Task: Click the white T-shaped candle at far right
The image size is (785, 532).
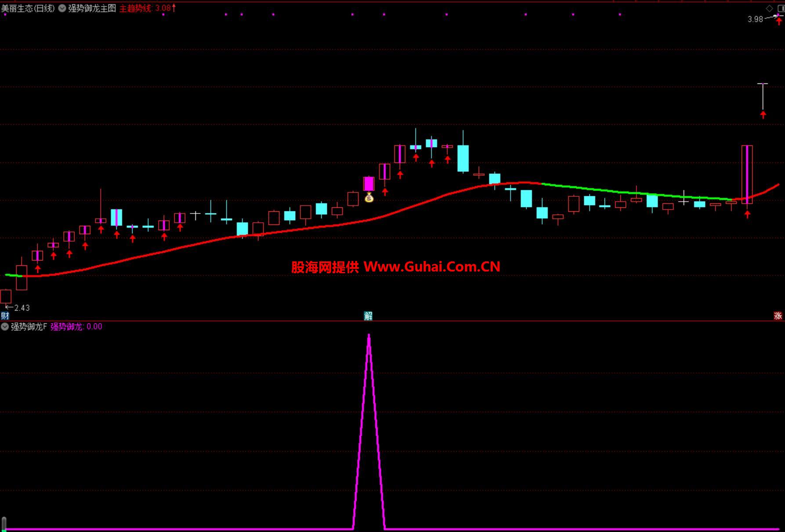Action: [763, 96]
